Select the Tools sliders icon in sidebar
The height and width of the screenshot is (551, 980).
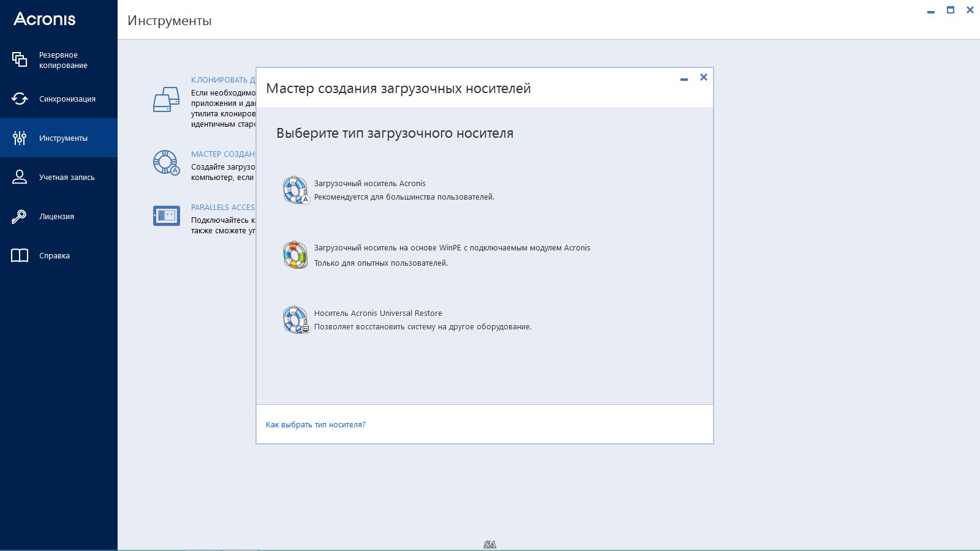click(x=20, y=138)
